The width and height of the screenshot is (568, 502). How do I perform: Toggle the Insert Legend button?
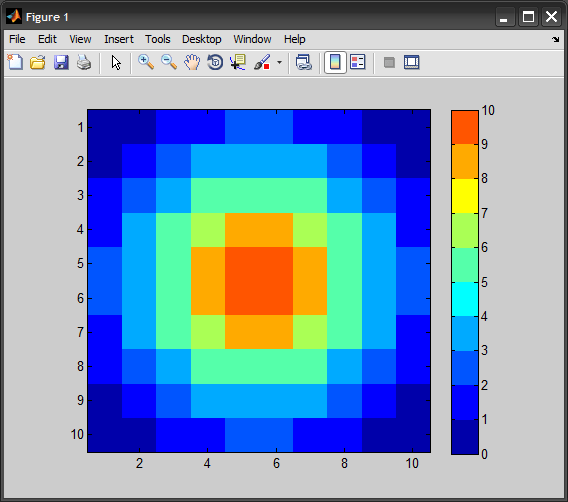tap(358, 62)
